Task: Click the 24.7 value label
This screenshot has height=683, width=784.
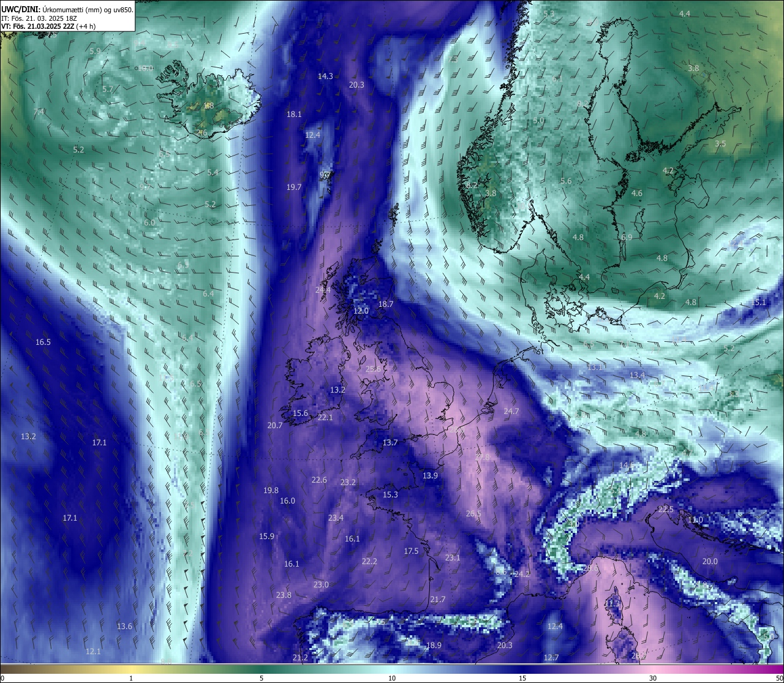Action: 511,412
